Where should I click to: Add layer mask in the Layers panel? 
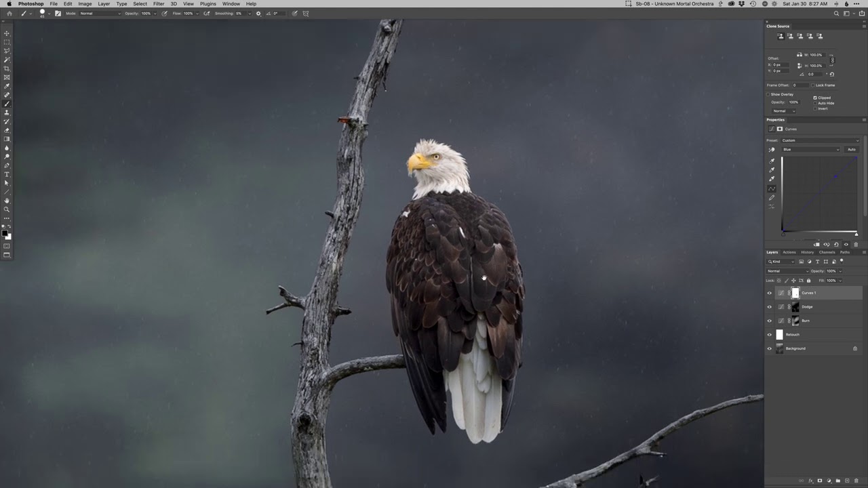tap(820, 481)
